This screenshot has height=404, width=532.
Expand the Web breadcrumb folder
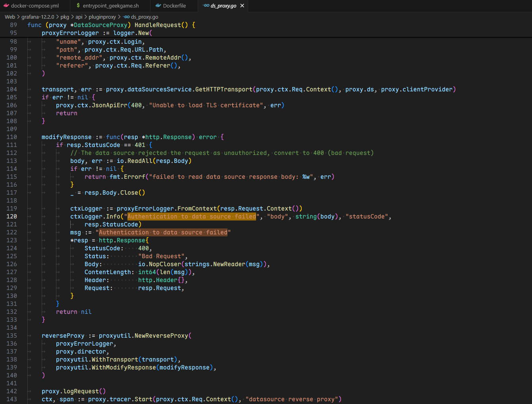10,17
